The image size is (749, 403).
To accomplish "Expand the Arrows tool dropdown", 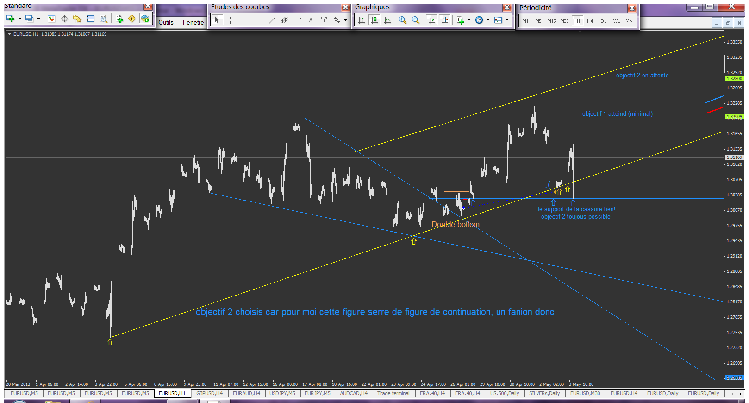I will click(345, 20).
